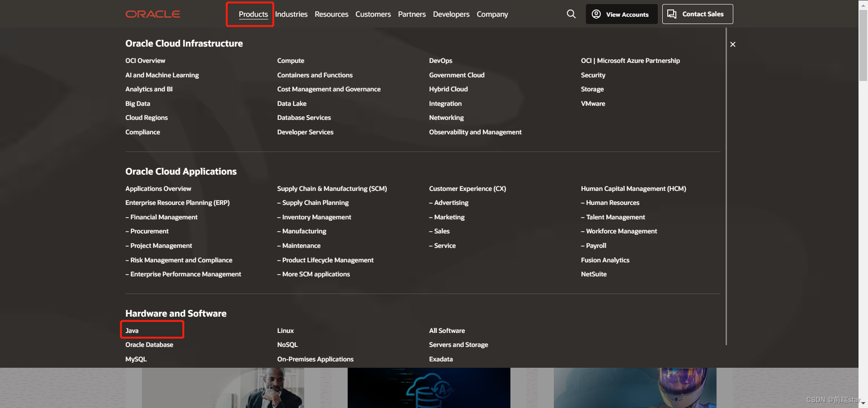Viewport: 868px width, 408px height.
Task: Open the Industries menu
Action: point(291,14)
